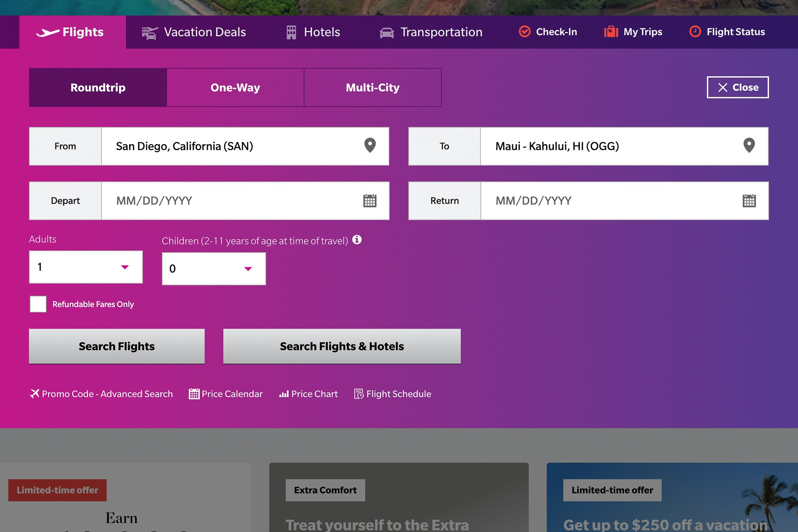Open the Price Calendar link
Viewport: 798px width, 532px height.
click(x=226, y=394)
